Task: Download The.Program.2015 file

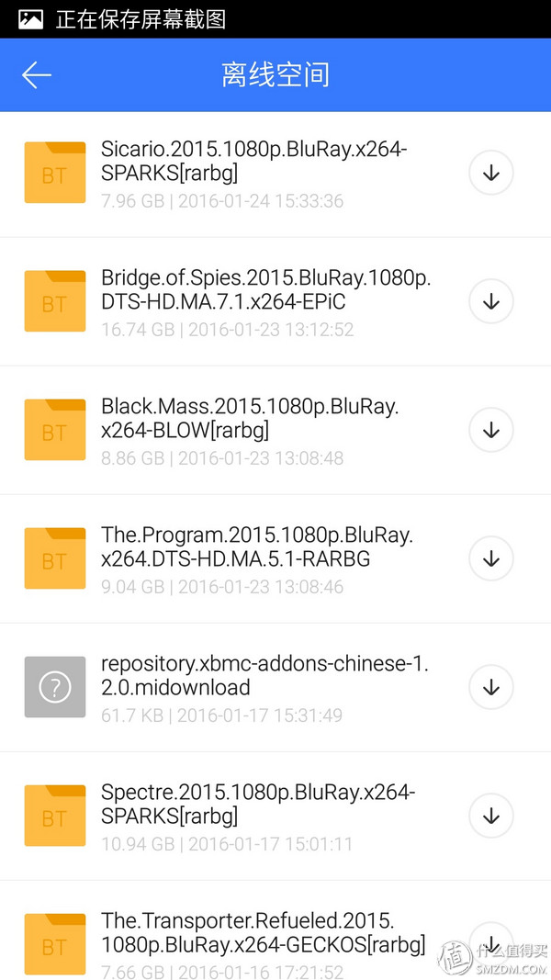Action: 490,558
